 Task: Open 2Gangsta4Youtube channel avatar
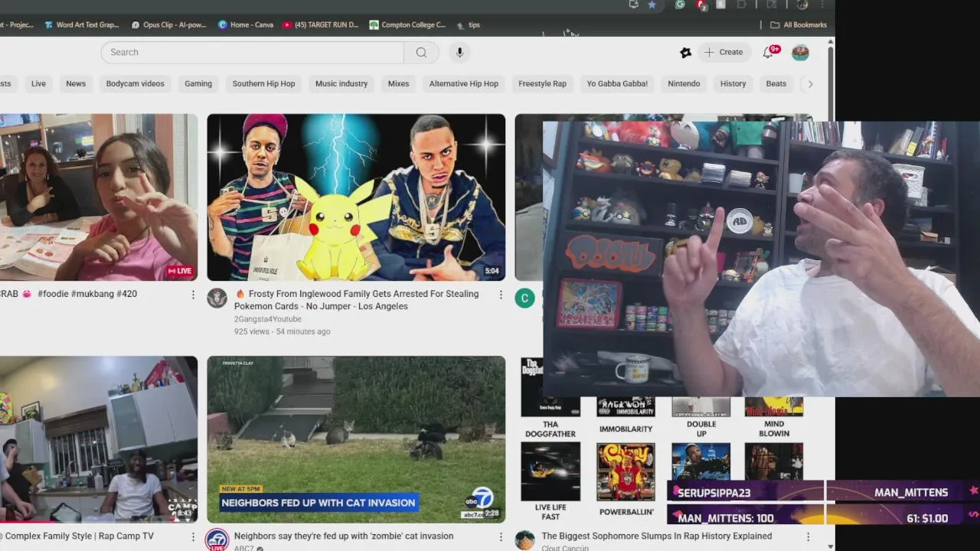click(217, 298)
